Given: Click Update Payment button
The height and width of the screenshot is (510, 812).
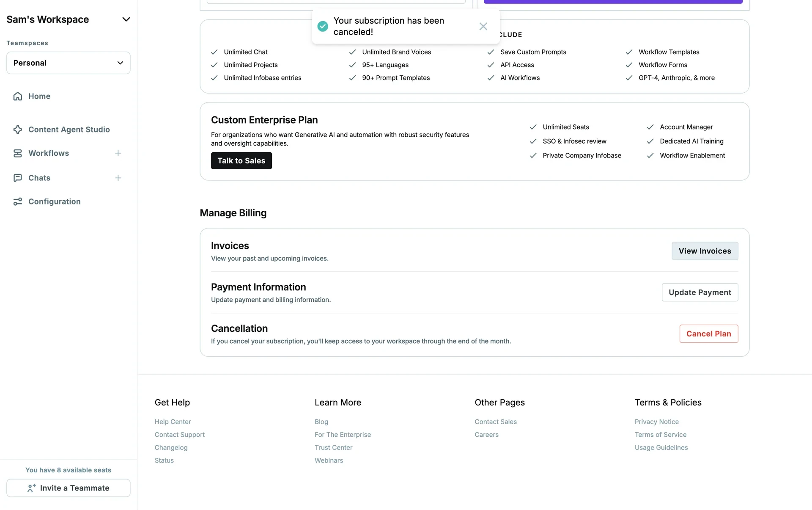Looking at the screenshot, I should tap(700, 292).
